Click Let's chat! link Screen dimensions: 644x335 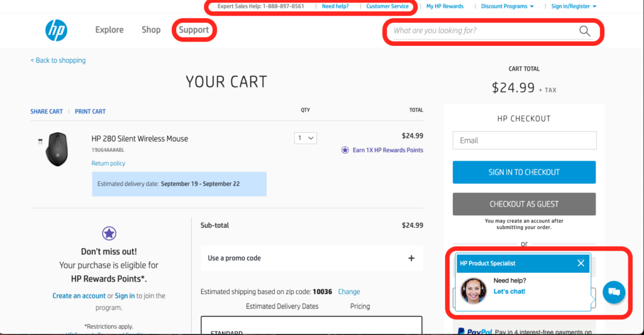click(509, 292)
